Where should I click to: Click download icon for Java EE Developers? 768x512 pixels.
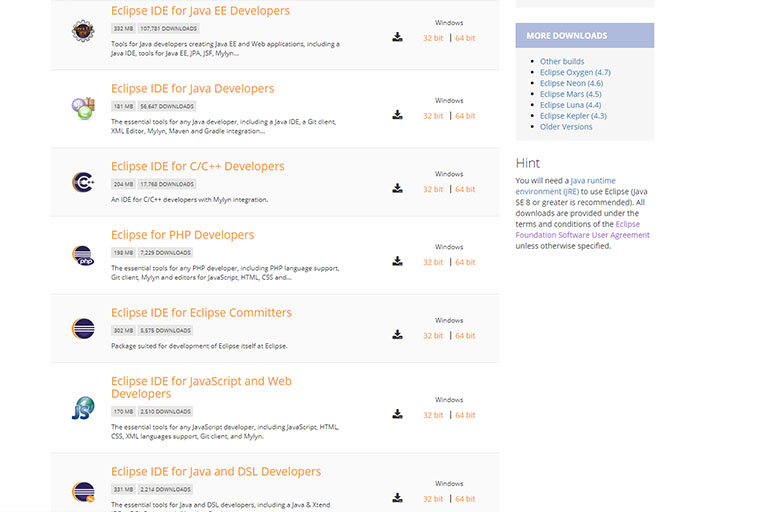(x=397, y=37)
